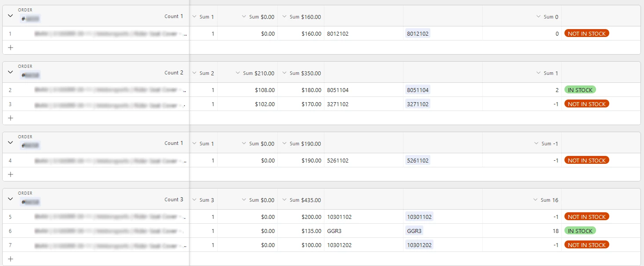This screenshot has width=644, height=266.
Task: Open the Sum $210.00 summary dropdown
Action: point(238,73)
